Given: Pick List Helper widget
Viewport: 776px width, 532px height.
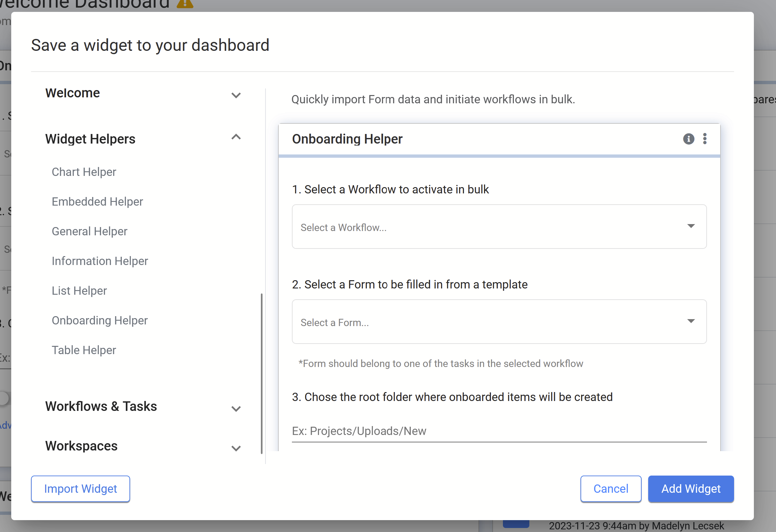Looking at the screenshot, I should point(79,291).
